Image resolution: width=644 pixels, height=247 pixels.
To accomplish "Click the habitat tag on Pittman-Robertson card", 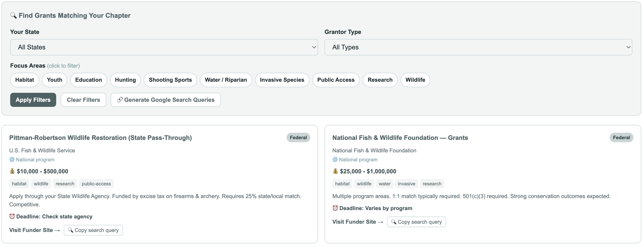I will 19,184.
